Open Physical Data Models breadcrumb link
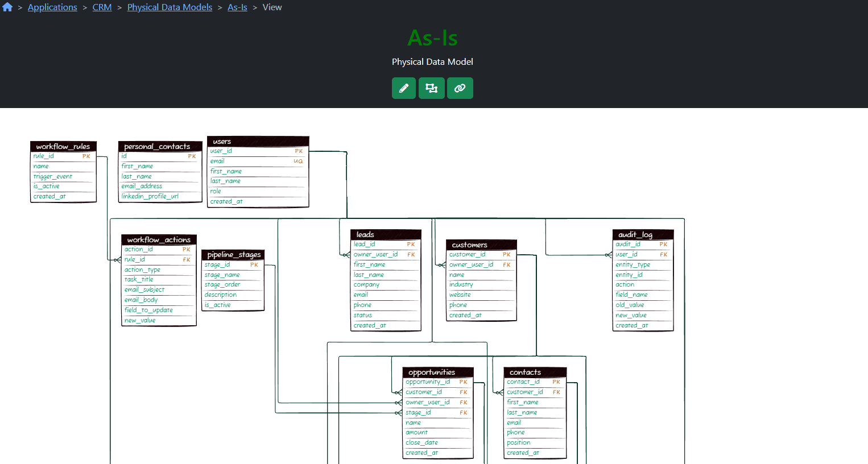868x464 pixels. click(170, 7)
